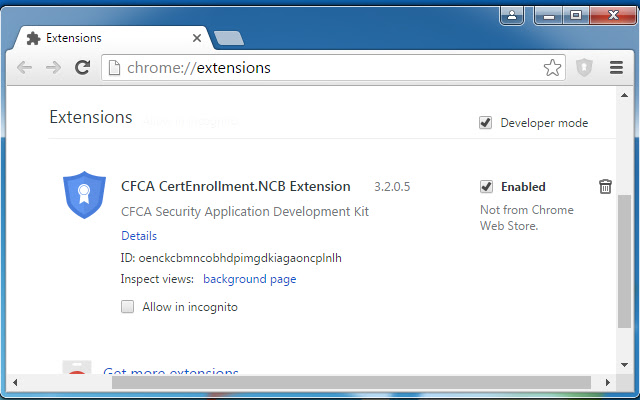This screenshot has width=640, height=400.
Task: Click the horizontal scrollbar right arrow
Action: point(608,382)
